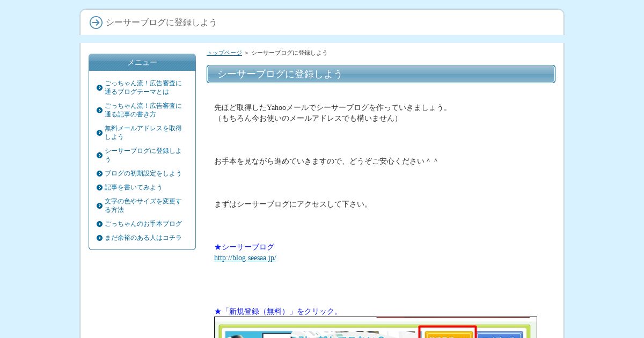Click the ★シーサーブログ blue label
Image resolution: width=644 pixels, height=338 pixels.
(x=244, y=247)
